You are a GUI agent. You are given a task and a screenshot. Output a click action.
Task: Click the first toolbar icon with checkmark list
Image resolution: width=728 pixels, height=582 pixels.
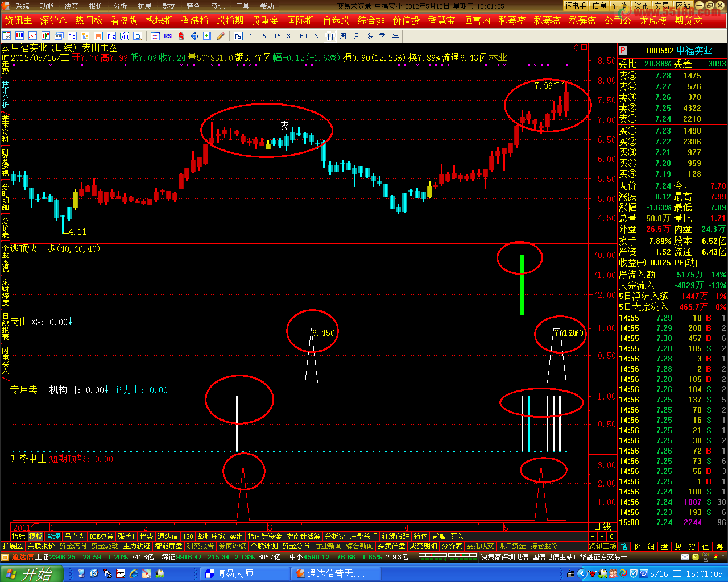(7, 36)
